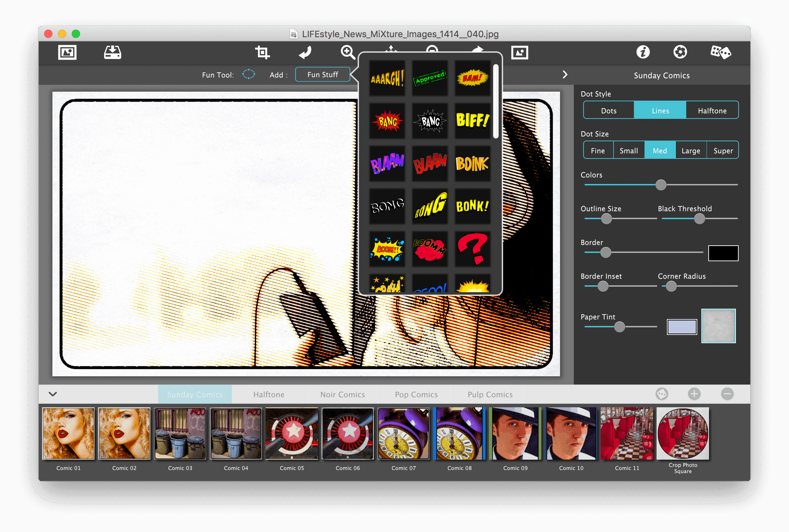Image resolution: width=789 pixels, height=532 pixels.
Task: Click the Corner Radius slider
Action: 700,286
